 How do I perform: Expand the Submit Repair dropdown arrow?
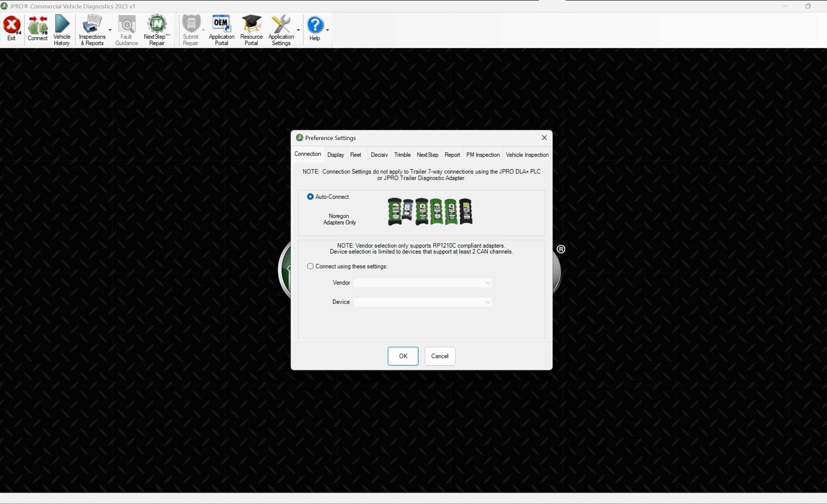(203, 30)
